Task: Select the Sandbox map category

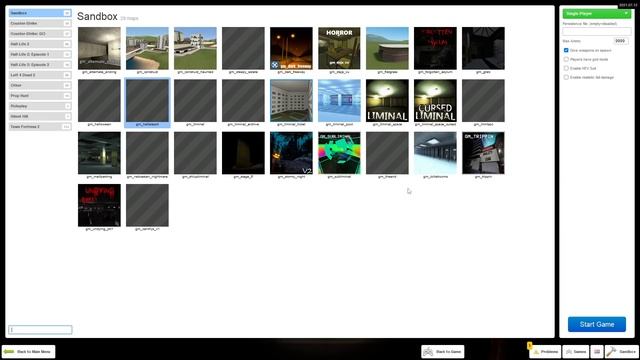Action: pyautogui.click(x=40, y=13)
